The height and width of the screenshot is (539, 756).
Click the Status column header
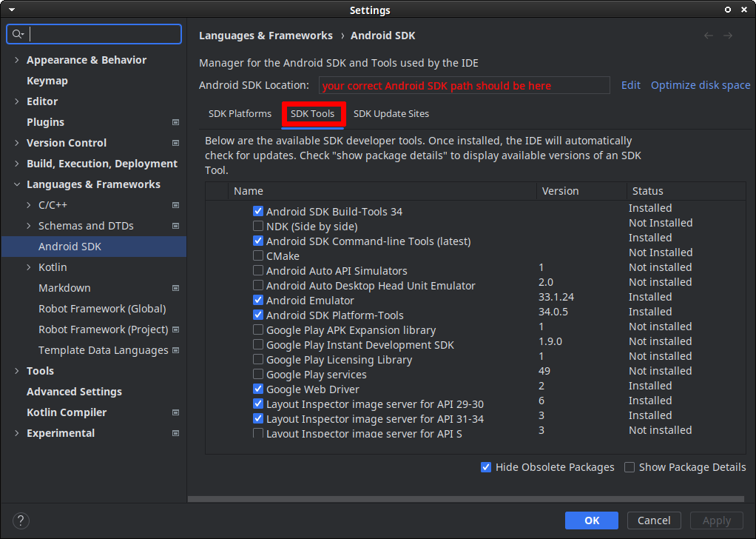(686, 191)
